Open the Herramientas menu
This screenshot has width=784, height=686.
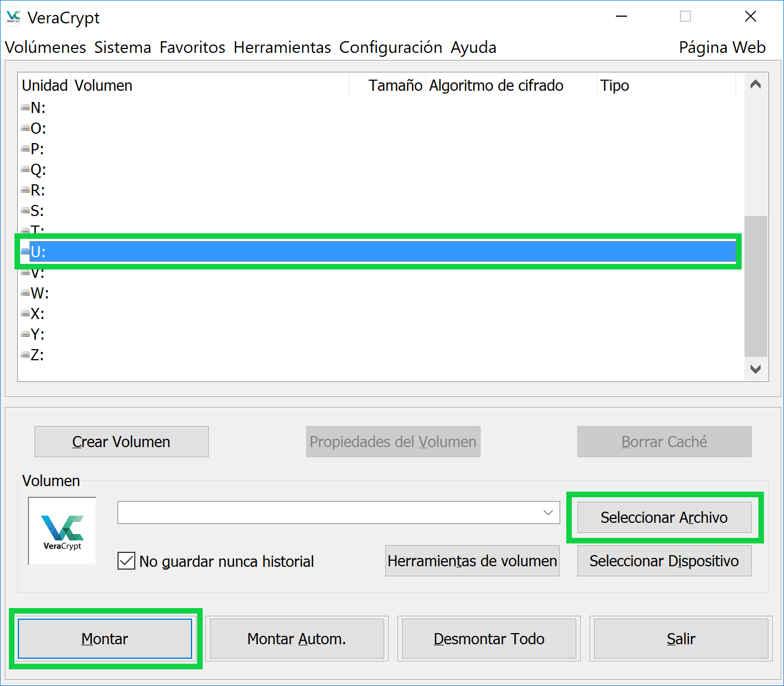(282, 47)
